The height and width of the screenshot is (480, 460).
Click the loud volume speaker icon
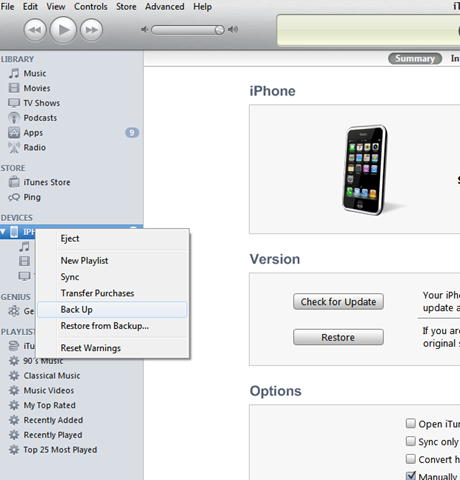(233, 30)
